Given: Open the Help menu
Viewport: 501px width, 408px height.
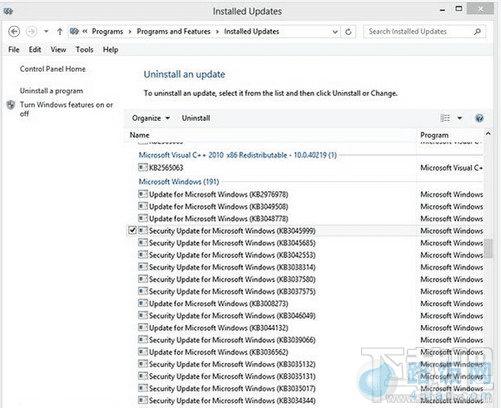Looking at the screenshot, I should tap(110, 50).
